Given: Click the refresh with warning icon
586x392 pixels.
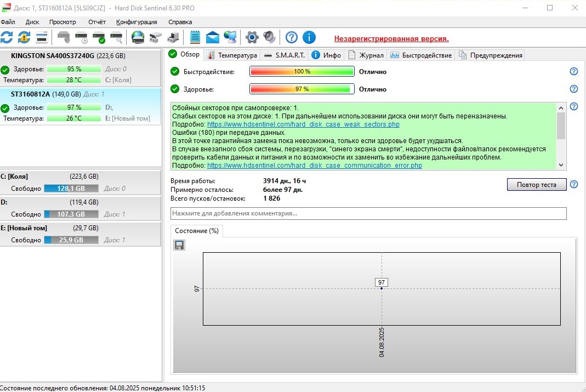Looking at the screenshot, I should coord(24,37).
